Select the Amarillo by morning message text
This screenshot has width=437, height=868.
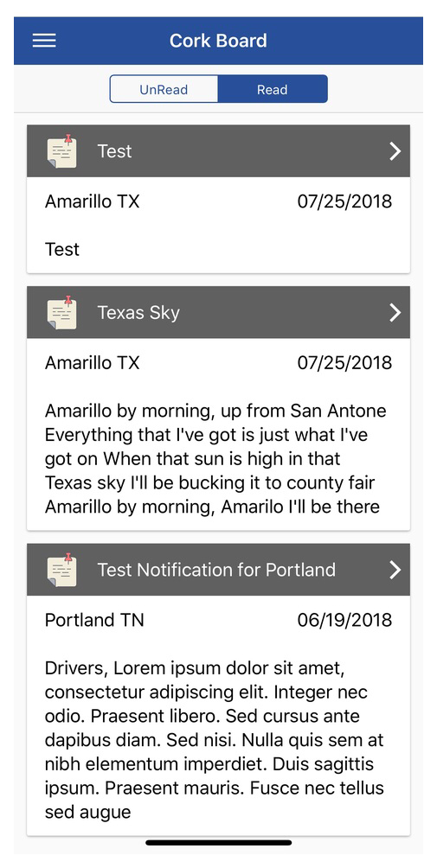coord(216,459)
